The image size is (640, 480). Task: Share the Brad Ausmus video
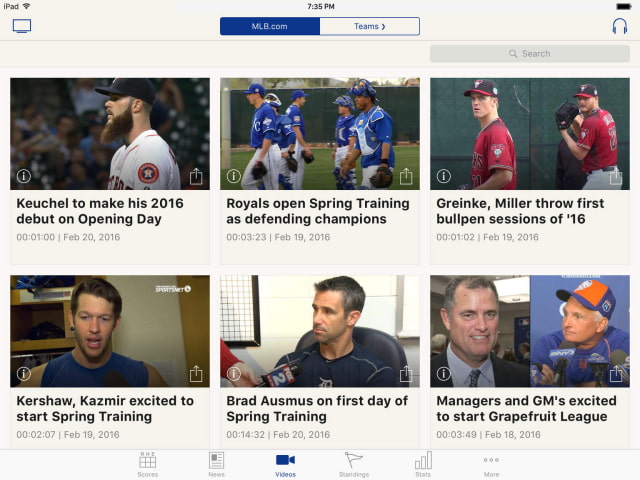406,373
